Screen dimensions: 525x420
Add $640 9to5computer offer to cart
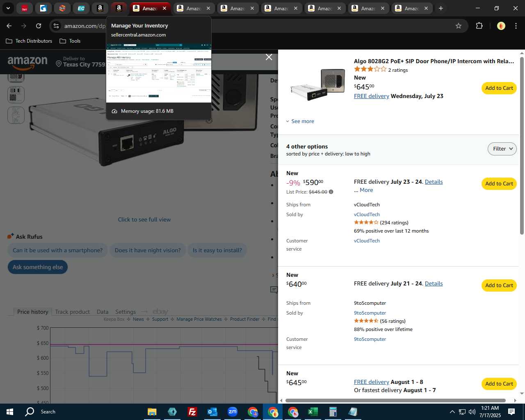pos(499,285)
